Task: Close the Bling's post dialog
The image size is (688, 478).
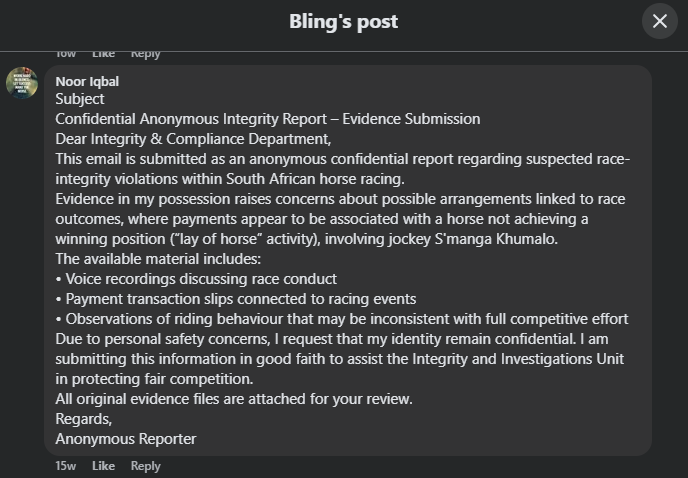Action: pyautogui.click(x=660, y=21)
